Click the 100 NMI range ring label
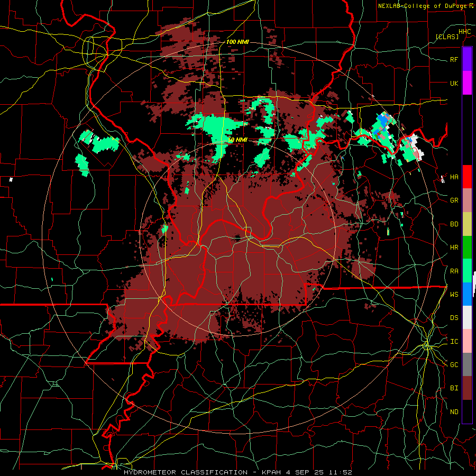The width and height of the screenshot is (476, 476). pos(237,42)
